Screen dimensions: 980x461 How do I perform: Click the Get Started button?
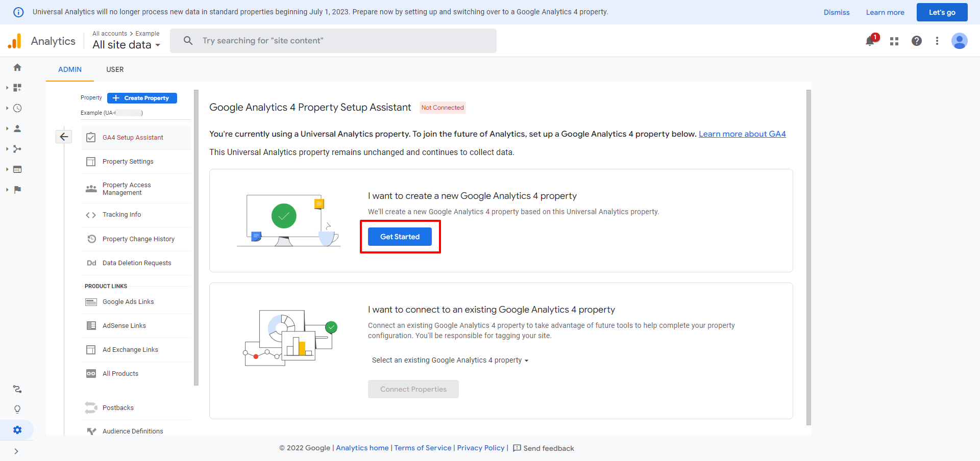400,237
